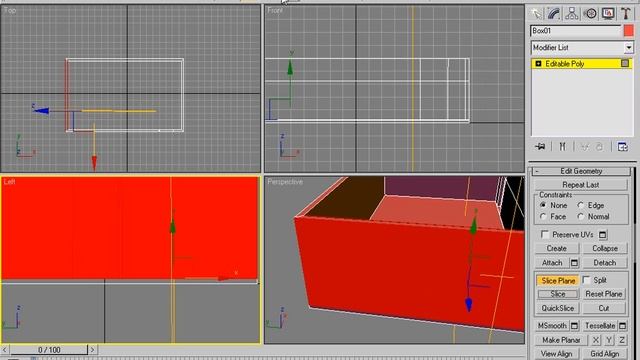The width and height of the screenshot is (640, 360).
Task: Open the Display command panel tab
Action: (x=608, y=13)
